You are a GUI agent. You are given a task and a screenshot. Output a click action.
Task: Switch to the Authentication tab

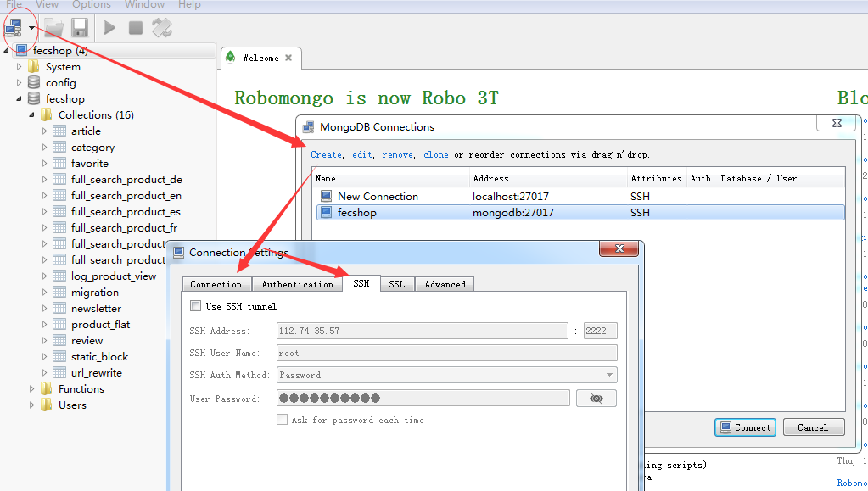click(x=297, y=284)
